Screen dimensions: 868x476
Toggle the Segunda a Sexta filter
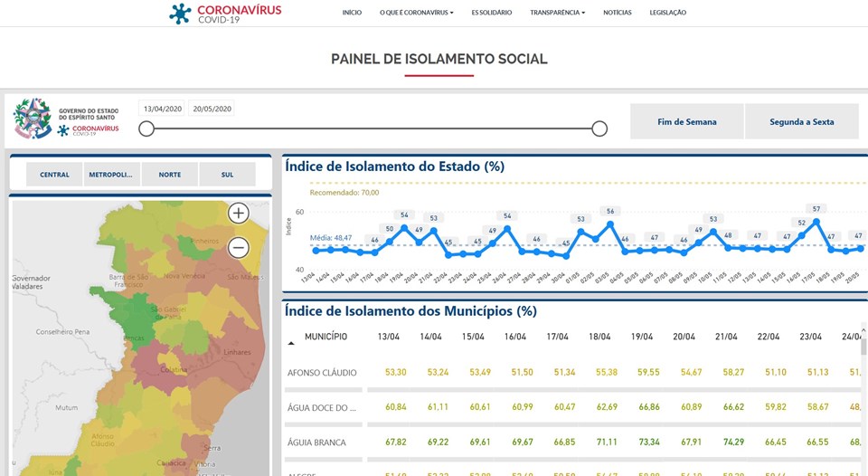pos(801,121)
